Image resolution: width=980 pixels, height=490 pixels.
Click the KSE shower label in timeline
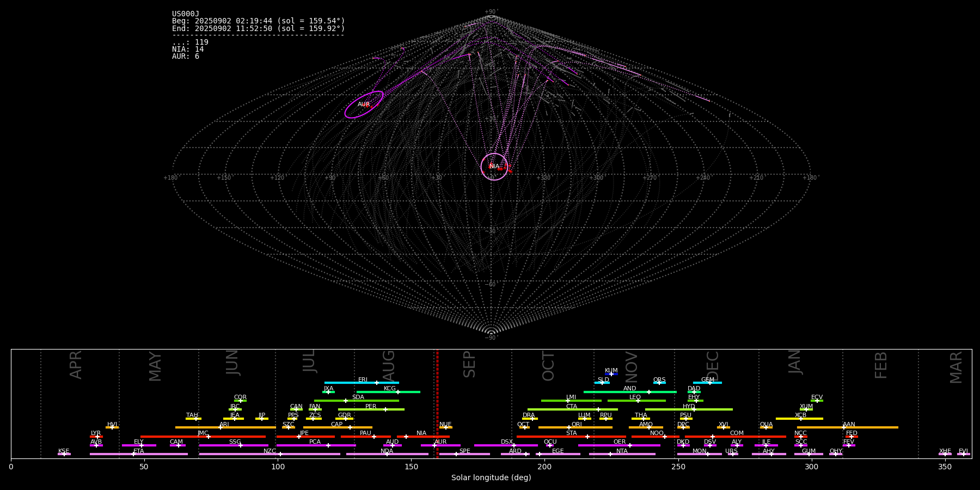pos(64,451)
